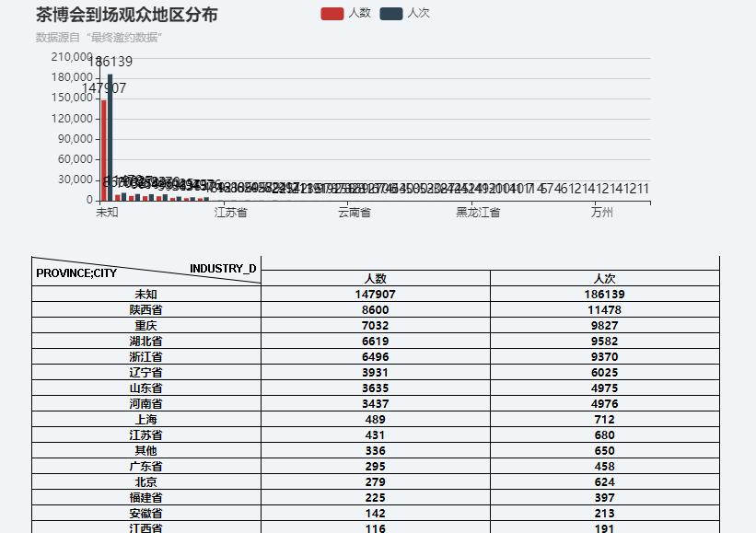Image resolution: width=756 pixels, height=533 pixels.
Task: Click the 6619 cell for 湖北省
Action: [x=375, y=342]
